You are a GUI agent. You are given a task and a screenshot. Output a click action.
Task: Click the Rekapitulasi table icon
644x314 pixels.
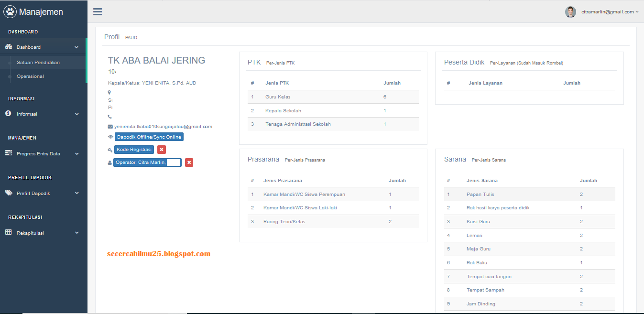[x=9, y=233]
